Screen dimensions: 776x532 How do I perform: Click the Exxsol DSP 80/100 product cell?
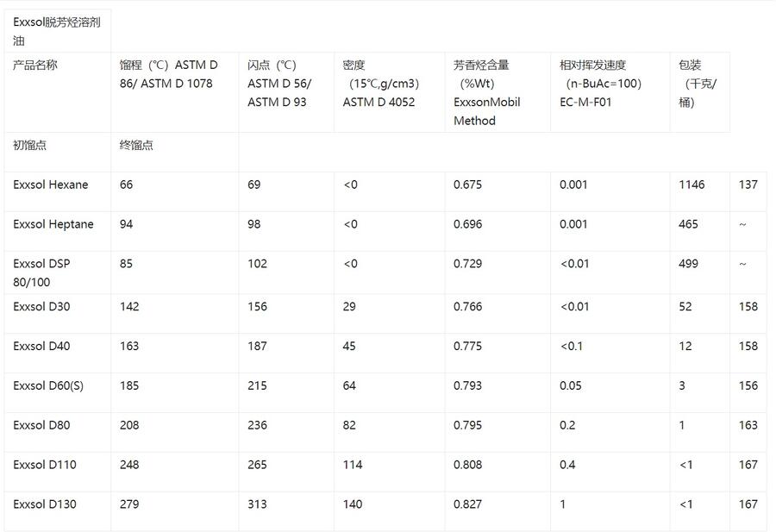coord(41,272)
